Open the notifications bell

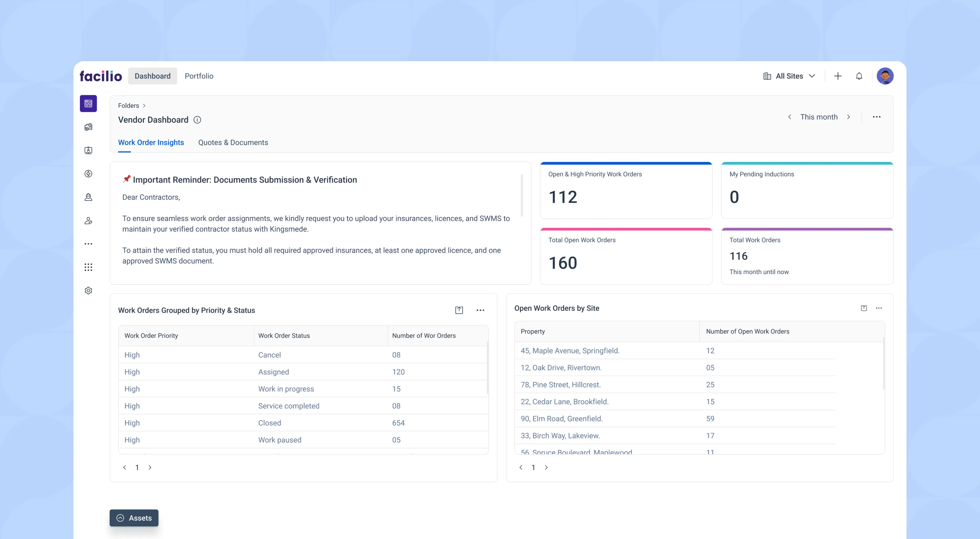tap(859, 76)
